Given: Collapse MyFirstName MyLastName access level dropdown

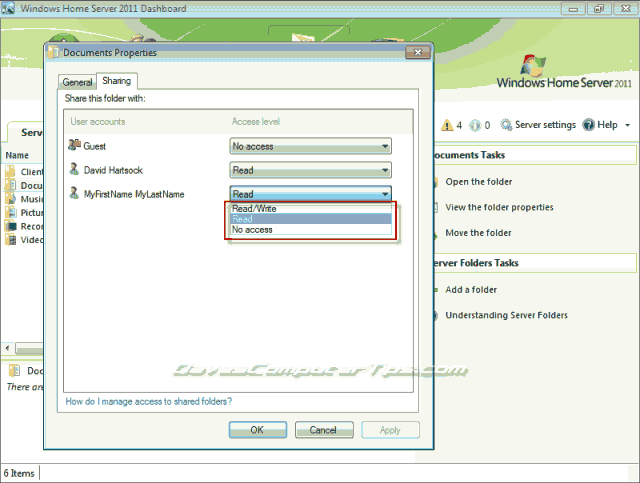Looking at the screenshot, I should coord(310,194).
